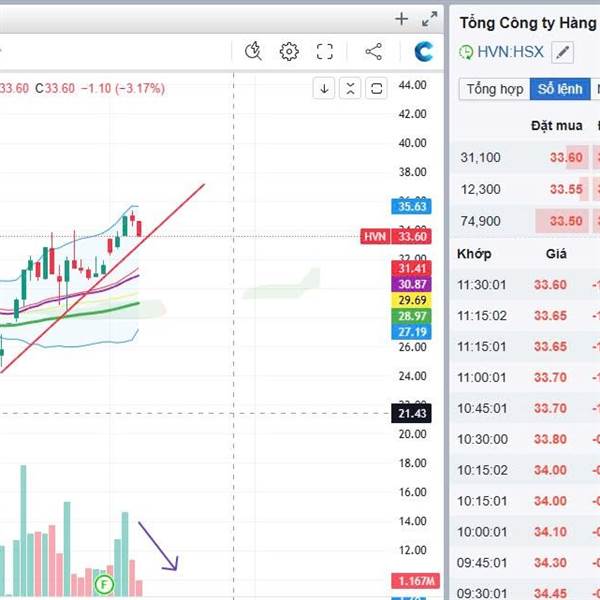Select the purple 30.87 indicator label
This screenshot has width=600, height=600.
411,284
